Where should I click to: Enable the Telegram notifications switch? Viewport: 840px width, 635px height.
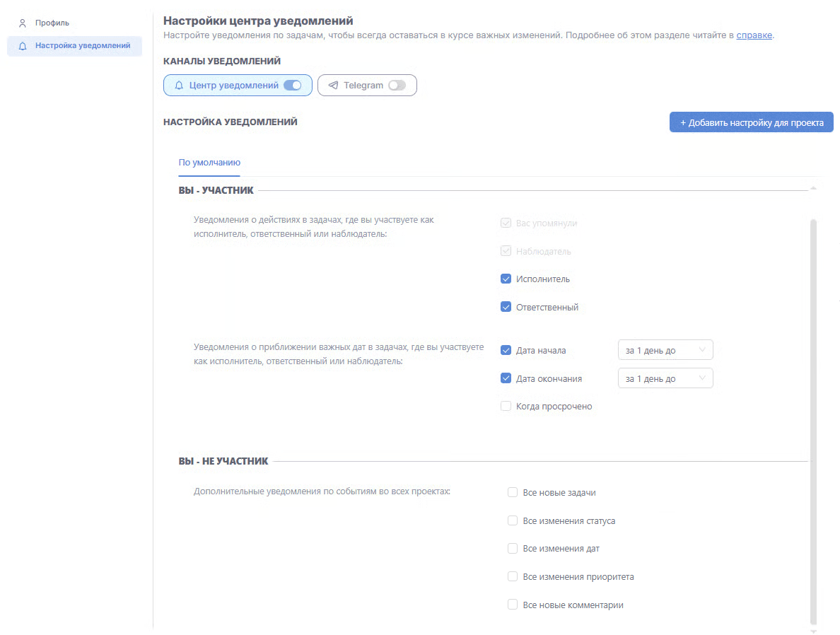click(x=397, y=86)
